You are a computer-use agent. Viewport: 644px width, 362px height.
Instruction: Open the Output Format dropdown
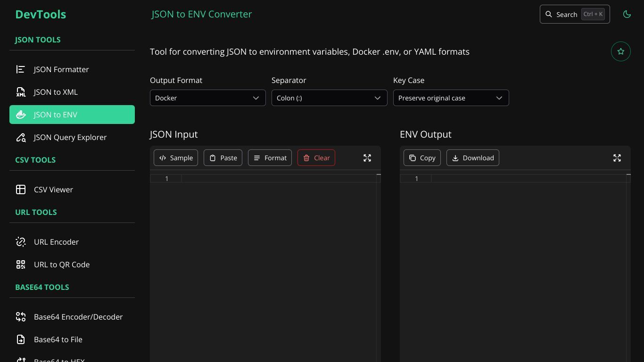pos(208,98)
